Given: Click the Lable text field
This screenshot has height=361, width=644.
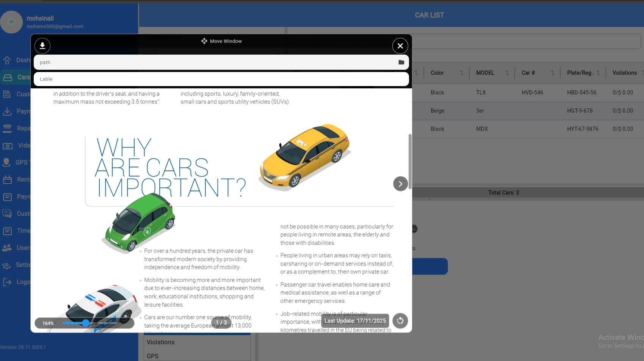Looking at the screenshot, I should (221, 79).
